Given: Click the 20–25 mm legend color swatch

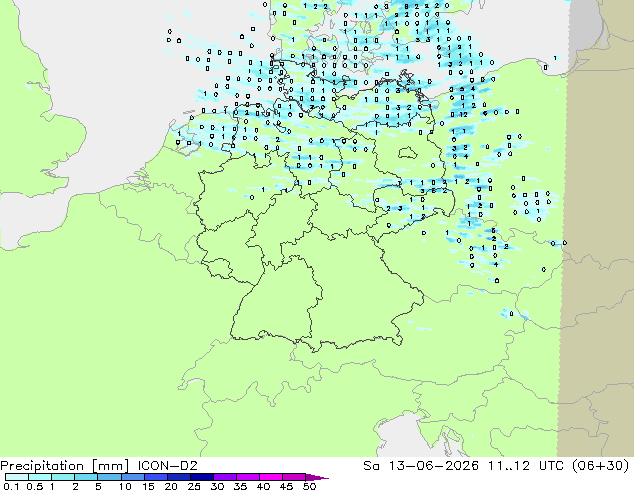Looking at the screenshot, I should 178,477.
